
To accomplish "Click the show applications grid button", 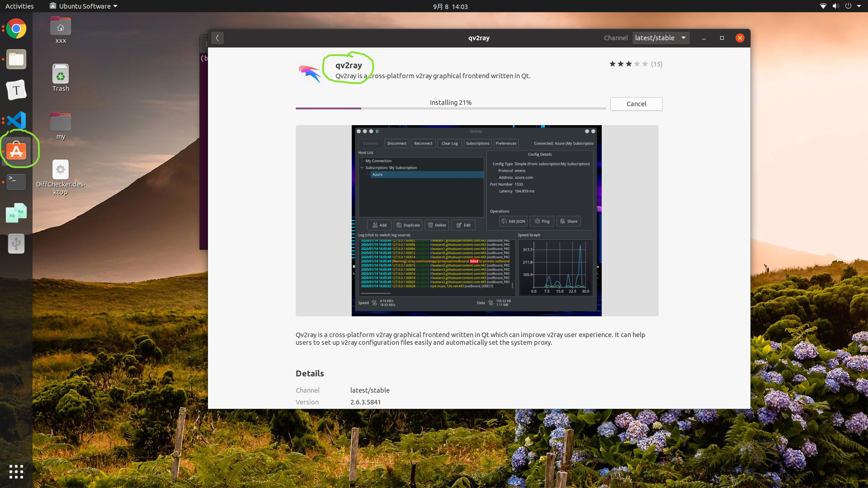I will [16, 472].
